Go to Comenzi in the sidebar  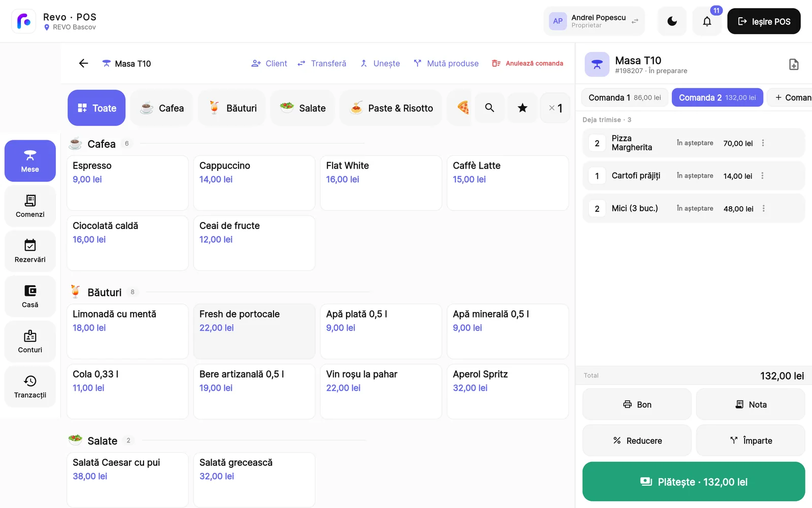(x=30, y=206)
